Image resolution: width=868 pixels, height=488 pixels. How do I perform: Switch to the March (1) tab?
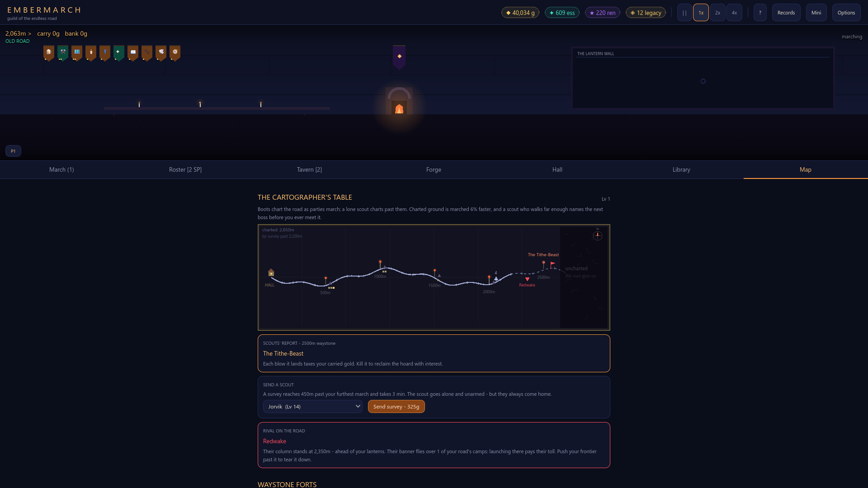tap(61, 169)
